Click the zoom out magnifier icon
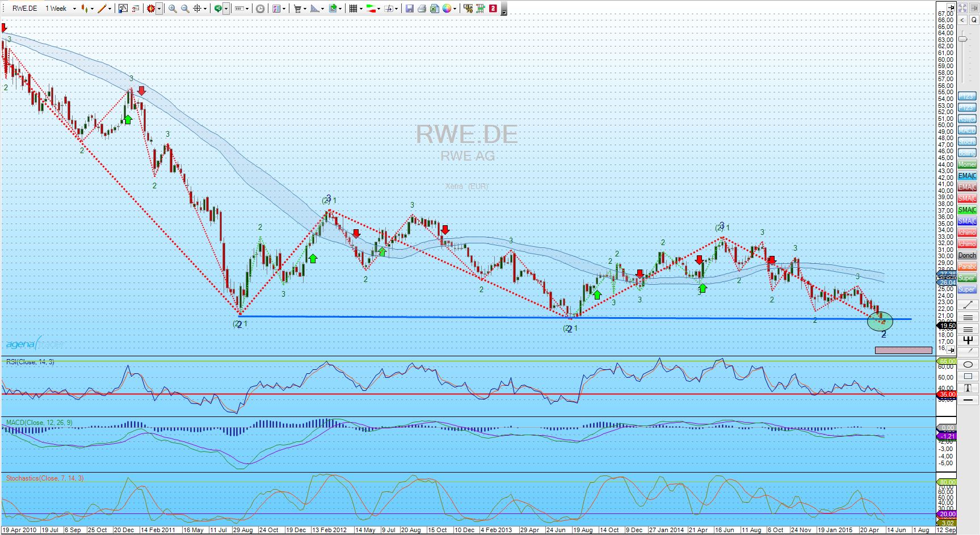 point(185,9)
